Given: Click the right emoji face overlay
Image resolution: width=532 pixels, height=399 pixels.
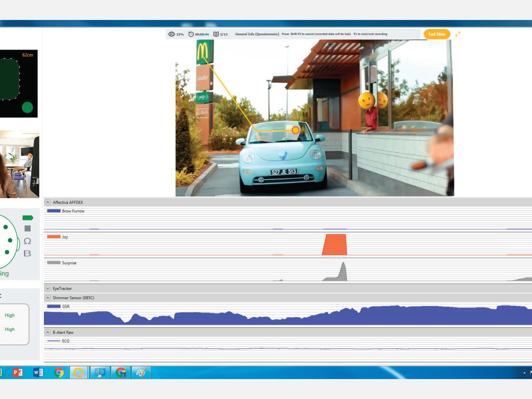Looking at the screenshot, I should [382, 100].
